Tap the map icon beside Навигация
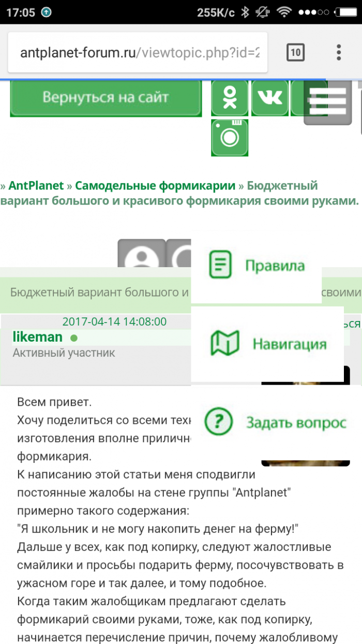Image resolution: width=362 pixels, height=644 pixels. [x=224, y=343]
